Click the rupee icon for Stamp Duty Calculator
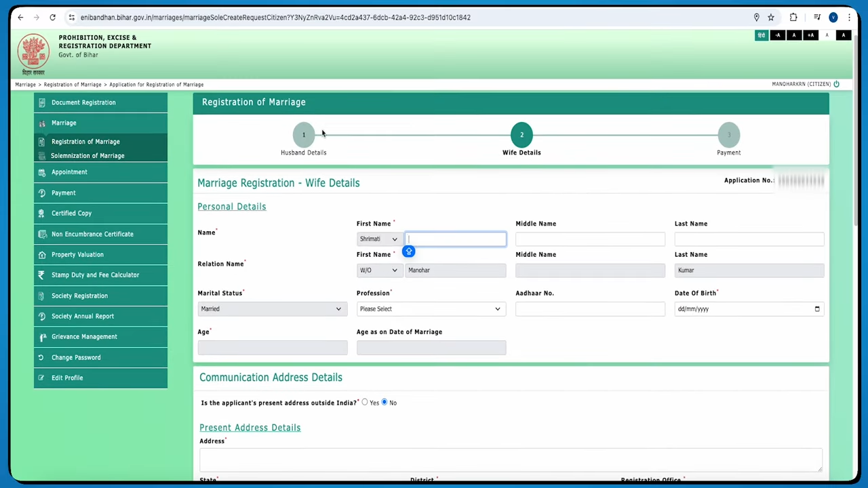The image size is (868, 488). [41, 275]
